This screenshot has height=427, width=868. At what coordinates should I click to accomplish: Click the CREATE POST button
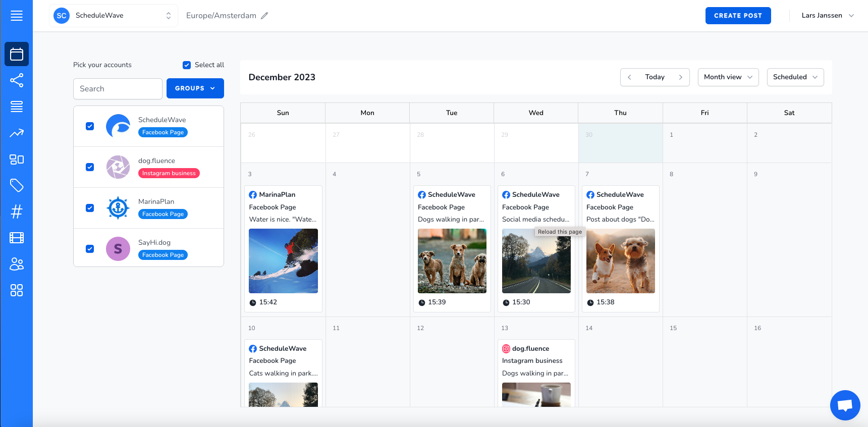(x=738, y=16)
